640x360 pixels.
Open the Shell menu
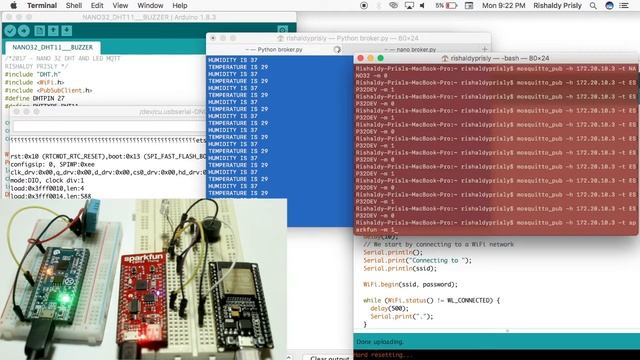tap(74, 6)
